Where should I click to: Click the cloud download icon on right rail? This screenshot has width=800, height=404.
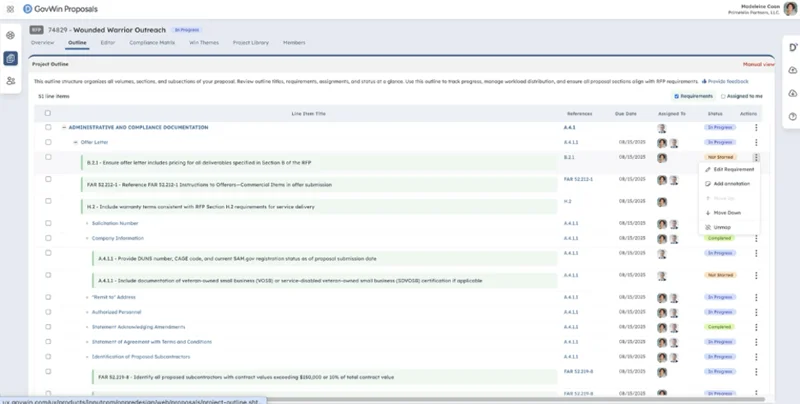click(x=793, y=93)
